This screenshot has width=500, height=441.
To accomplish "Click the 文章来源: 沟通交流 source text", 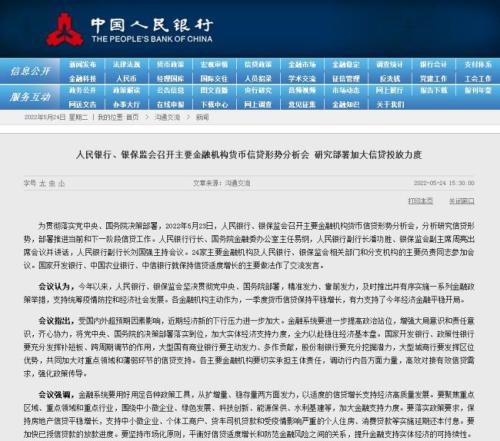I will (222, 183).
